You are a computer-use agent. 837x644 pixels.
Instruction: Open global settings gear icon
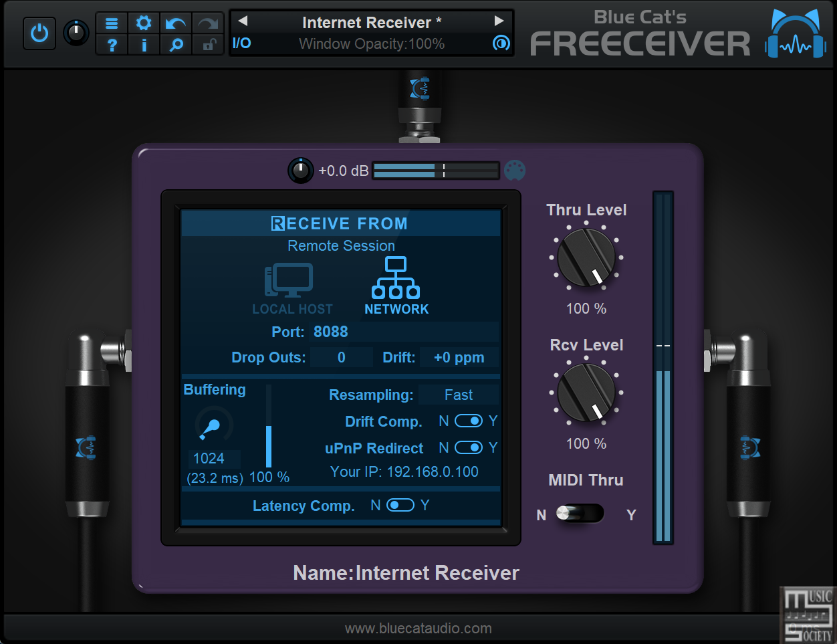point(144,23)
